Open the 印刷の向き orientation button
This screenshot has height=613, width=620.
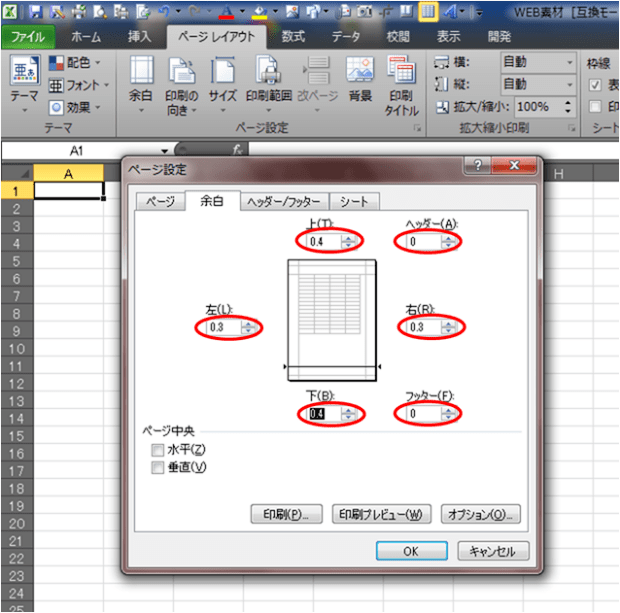pos(181,86)
